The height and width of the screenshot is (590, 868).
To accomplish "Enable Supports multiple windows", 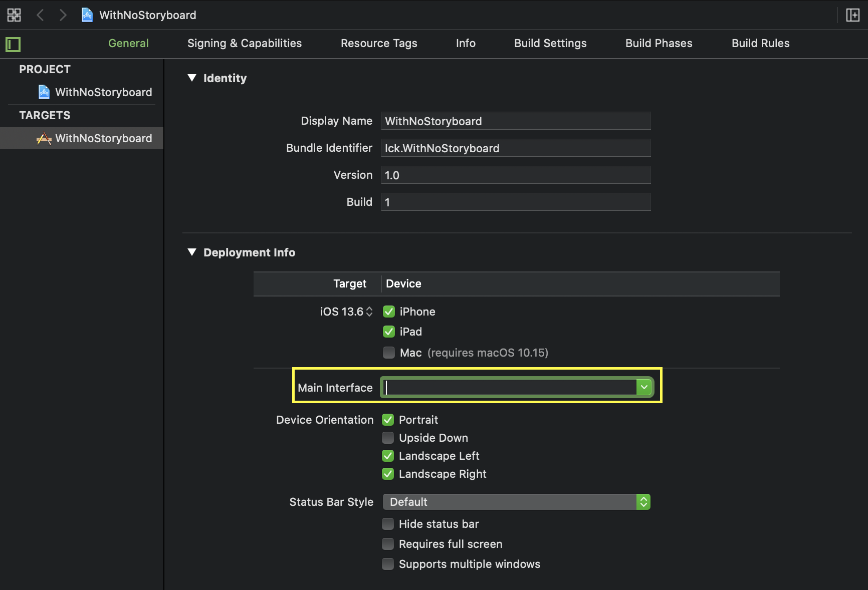I will [388, 564].
